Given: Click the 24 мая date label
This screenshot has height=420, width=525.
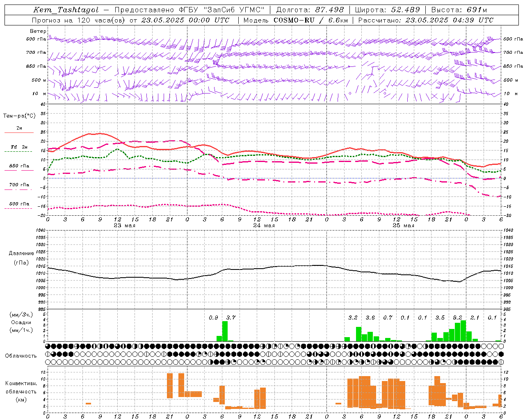Looking at the screenshot, I should [264, 226].
